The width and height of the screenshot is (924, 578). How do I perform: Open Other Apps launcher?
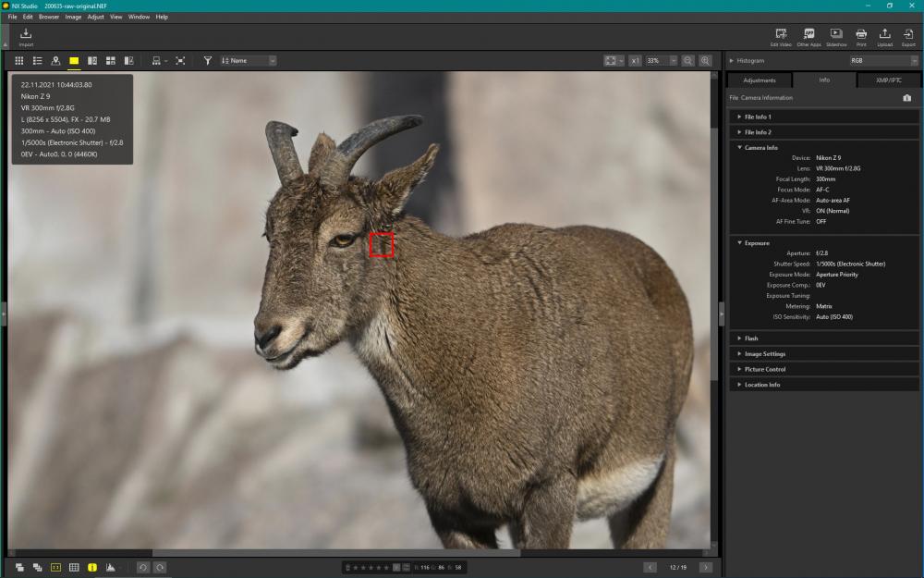coord(808,37)
